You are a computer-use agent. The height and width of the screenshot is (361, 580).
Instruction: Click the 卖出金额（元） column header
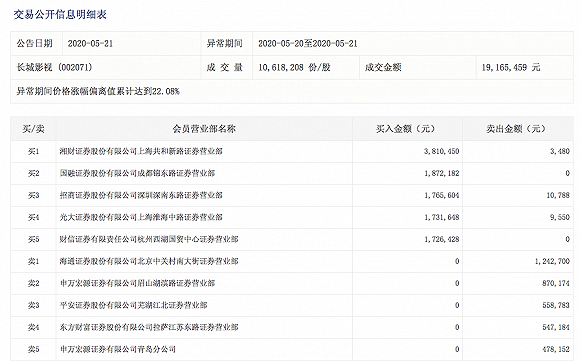click(x=517, y=129)
